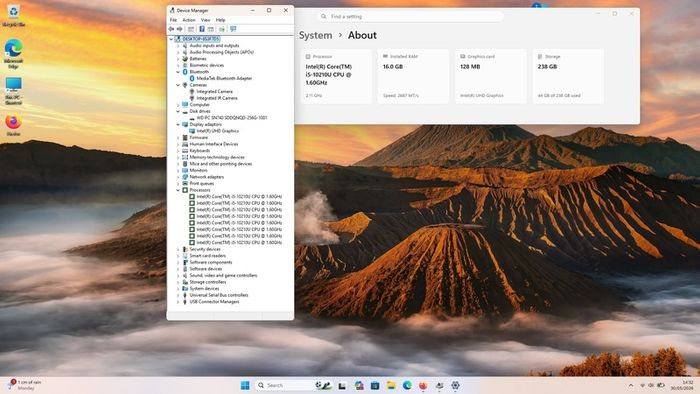Open the This PC desktop shortcut

(13, 91)
